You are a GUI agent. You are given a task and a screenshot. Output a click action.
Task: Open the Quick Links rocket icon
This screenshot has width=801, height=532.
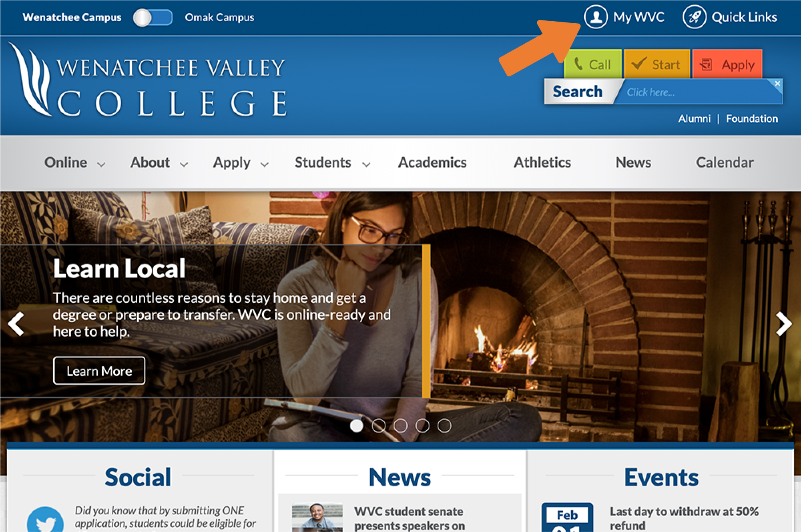tap(695, 17)
